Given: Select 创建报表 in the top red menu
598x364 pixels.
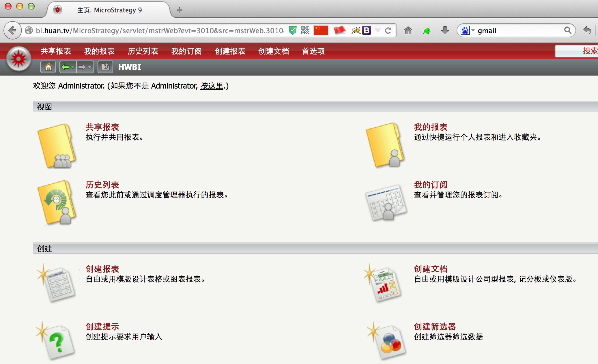Looking at the screenshot, I should coord(230,51).
